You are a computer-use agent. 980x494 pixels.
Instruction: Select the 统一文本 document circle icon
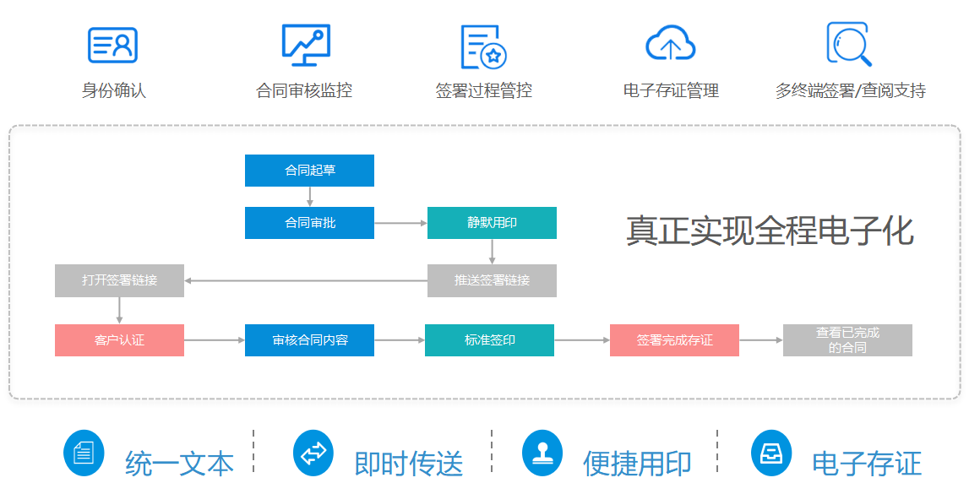84,453
